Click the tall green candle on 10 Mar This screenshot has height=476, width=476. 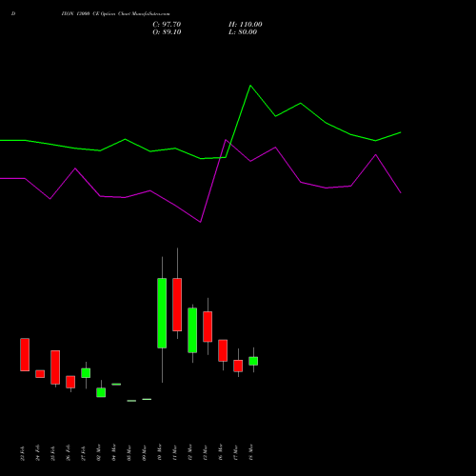pos(162,313)
